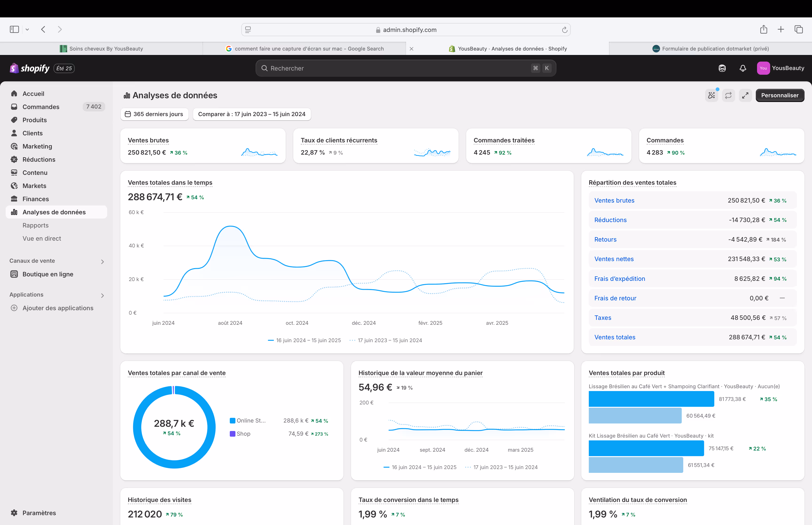Open Safari tab overview icon
This screenshot has width=812, height=525.
(798, 29)
